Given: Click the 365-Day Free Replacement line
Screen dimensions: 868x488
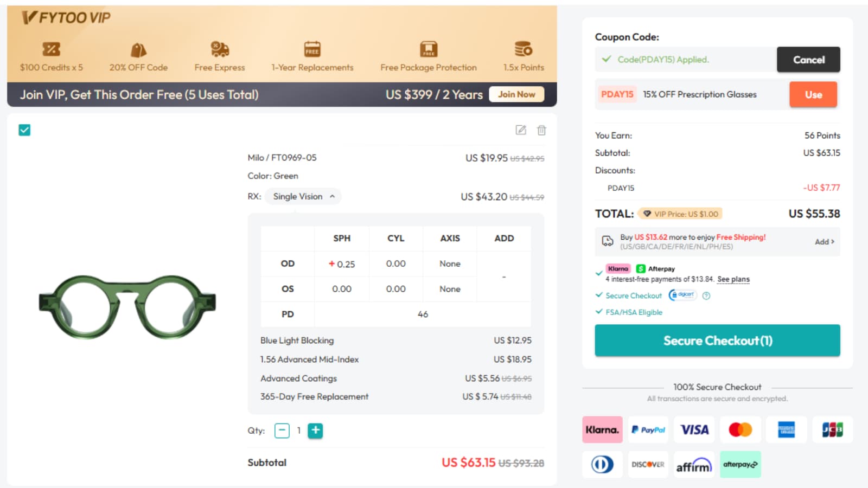Looking at the screenshot, I should pos(396,397).
